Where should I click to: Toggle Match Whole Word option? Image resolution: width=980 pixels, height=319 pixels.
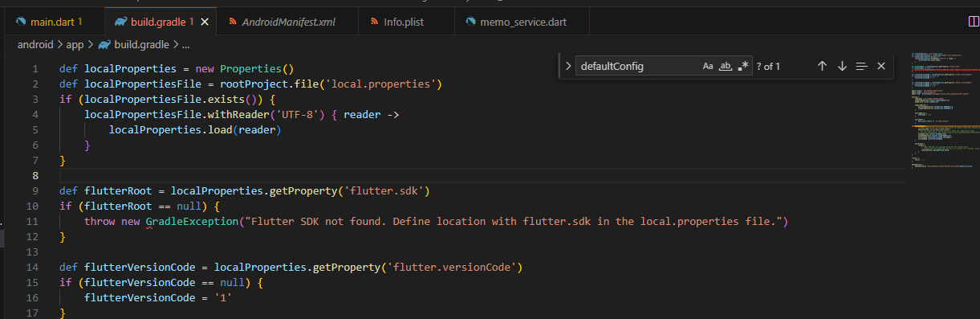point(726,66)
